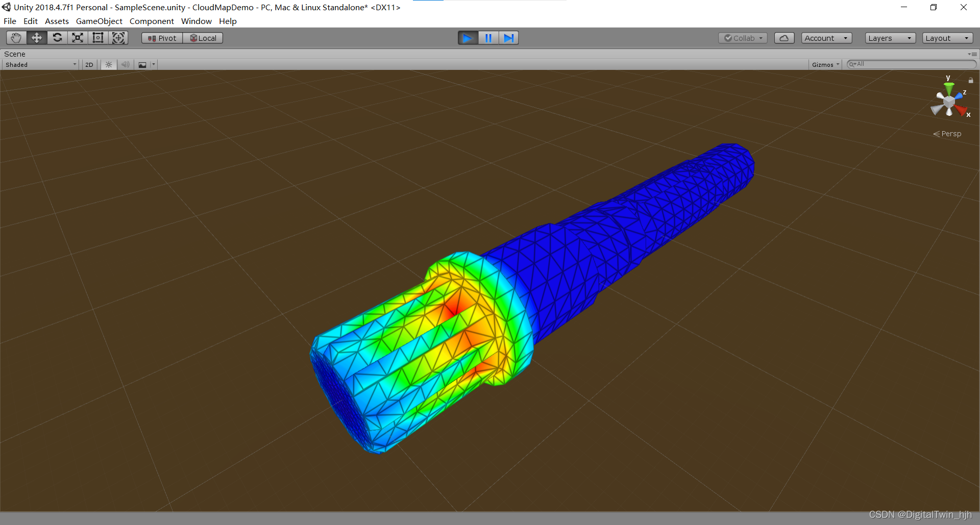
Task: Open the Layers dropdown
Action: (x=890, y=38)
